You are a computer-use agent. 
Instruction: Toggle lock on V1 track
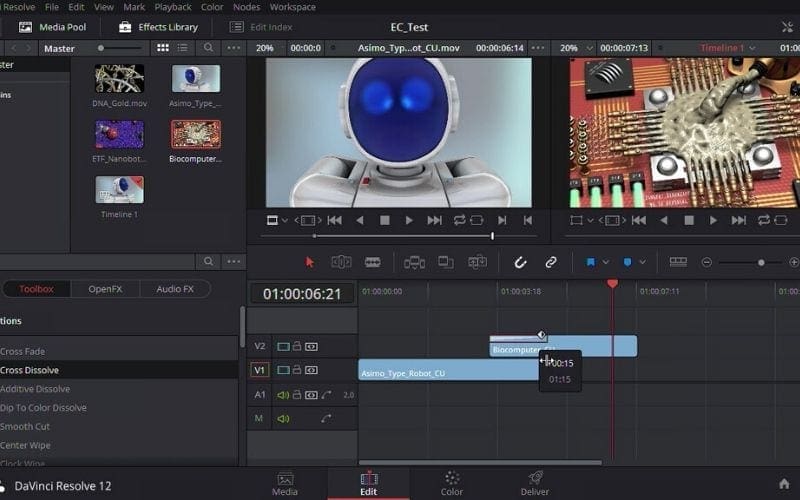click(x=297, y=369)
